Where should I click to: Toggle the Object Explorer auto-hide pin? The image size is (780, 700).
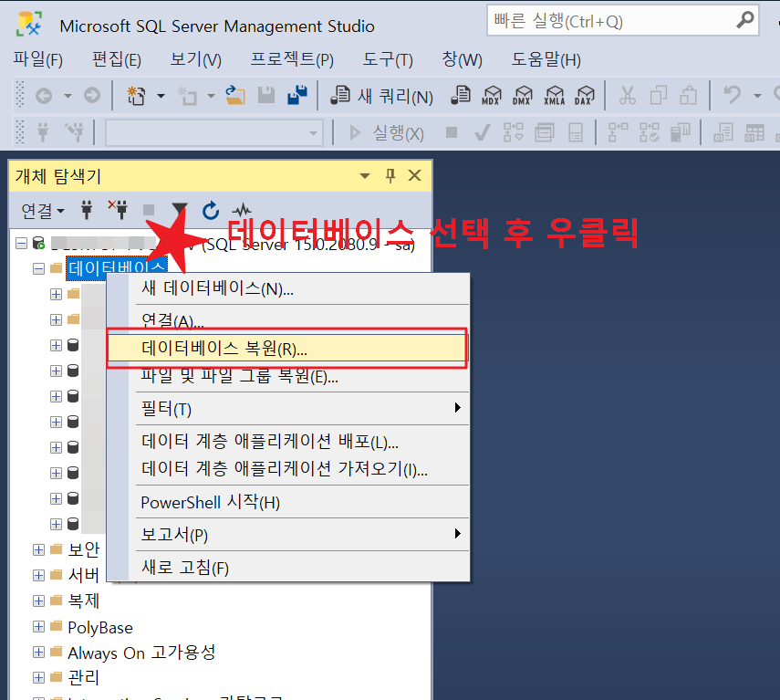click(x=390, y=175)
